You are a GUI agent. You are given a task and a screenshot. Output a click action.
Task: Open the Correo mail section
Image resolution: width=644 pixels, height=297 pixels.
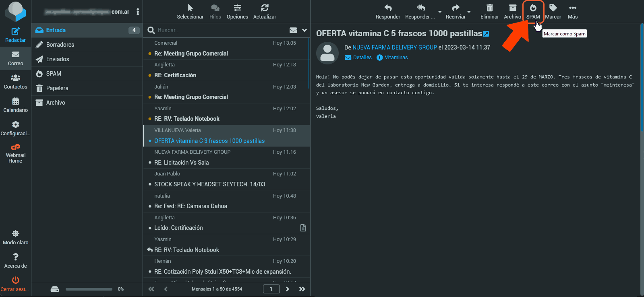coord(15,58)
